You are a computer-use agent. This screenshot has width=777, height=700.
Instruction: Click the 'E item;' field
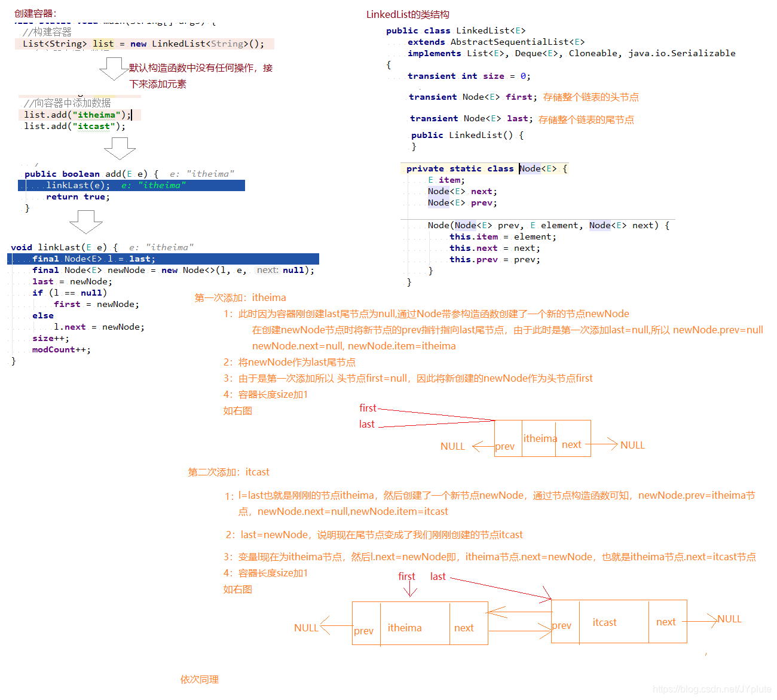pos(446,180)
